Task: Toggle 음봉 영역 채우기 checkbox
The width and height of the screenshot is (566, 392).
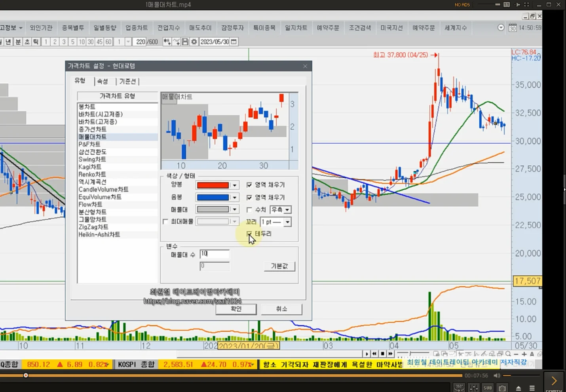Action: pos(249,197)
